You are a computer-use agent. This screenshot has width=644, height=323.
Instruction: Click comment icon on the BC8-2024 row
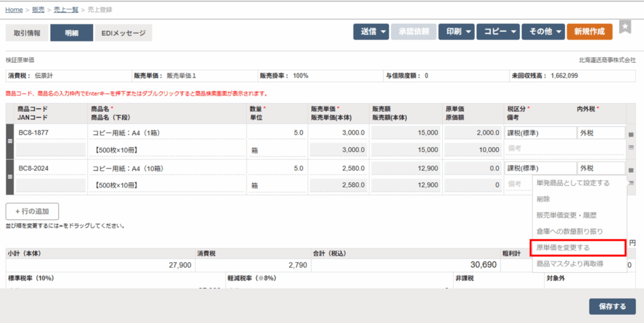(631, 170)
